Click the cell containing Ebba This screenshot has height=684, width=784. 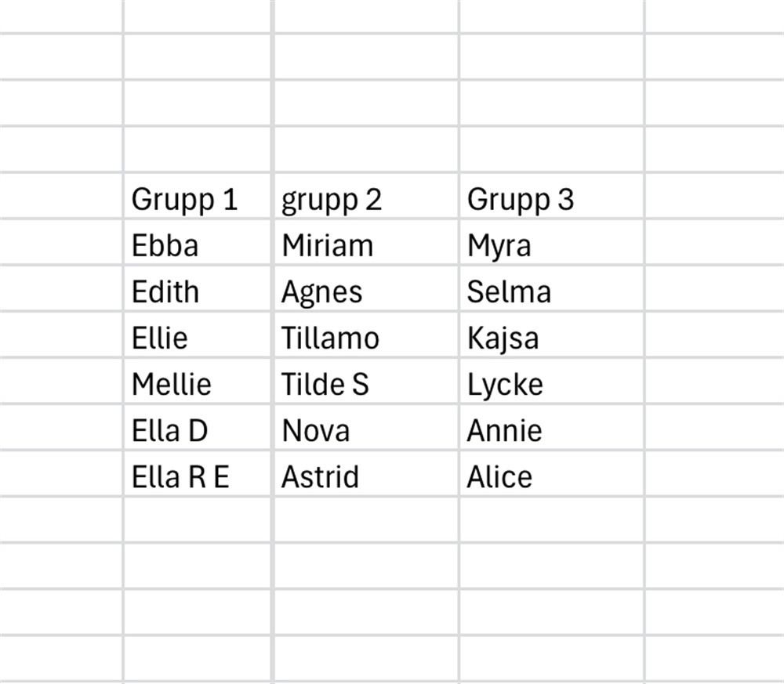click(165, 246)
